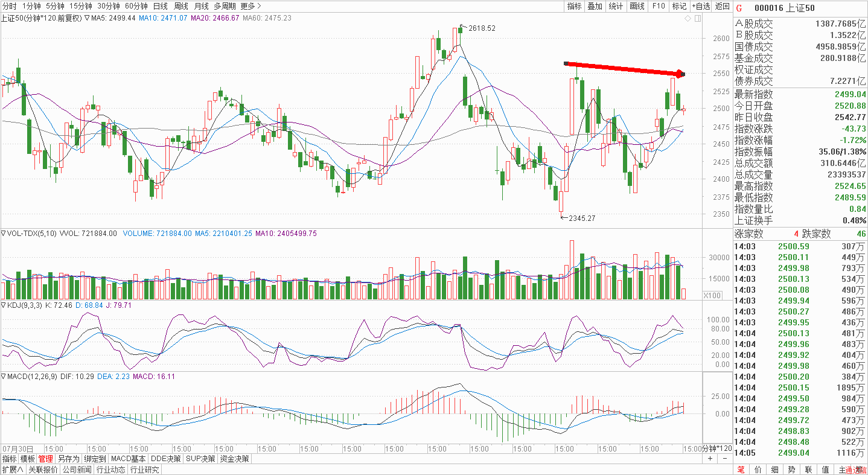Click the 总成交额 value 310.6446亿
This screenshot has width=868, height=475.
843,163
